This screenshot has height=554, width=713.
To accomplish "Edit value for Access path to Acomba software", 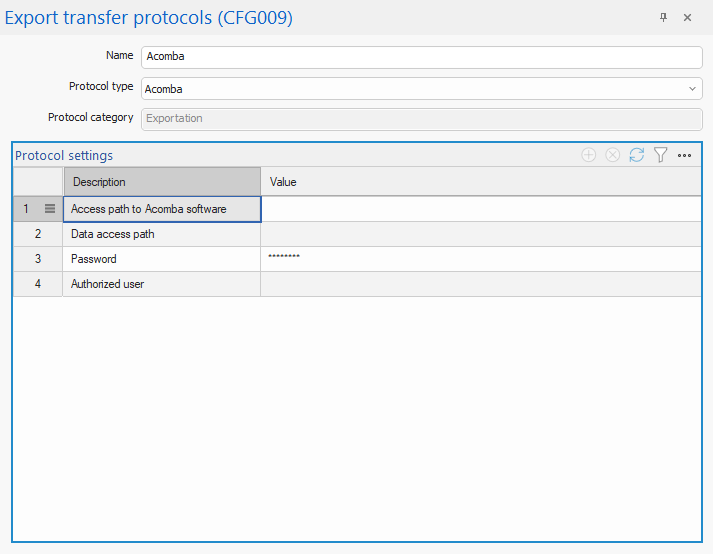I will tap(480, 209).
